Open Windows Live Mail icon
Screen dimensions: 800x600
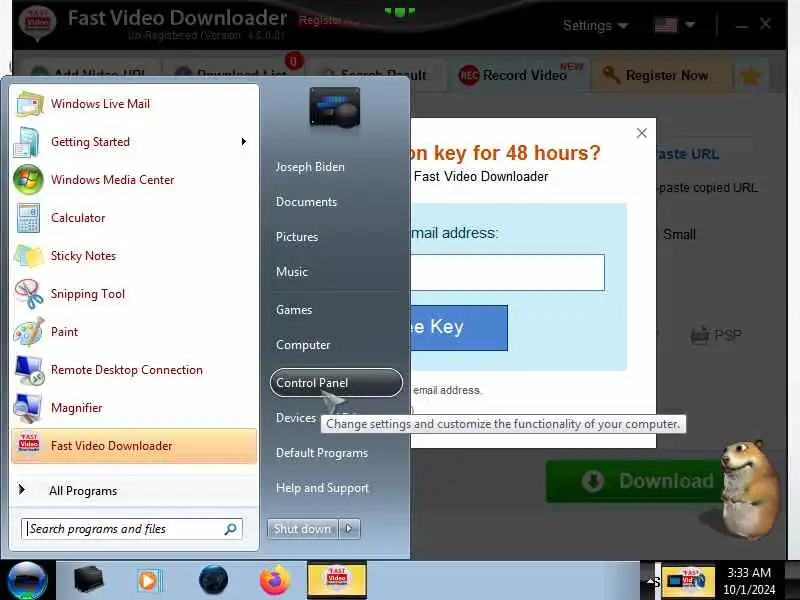click(29, 105)
